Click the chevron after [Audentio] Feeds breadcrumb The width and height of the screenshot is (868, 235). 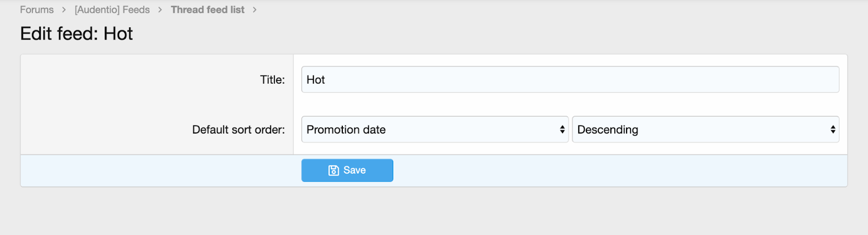click(160, 10)
